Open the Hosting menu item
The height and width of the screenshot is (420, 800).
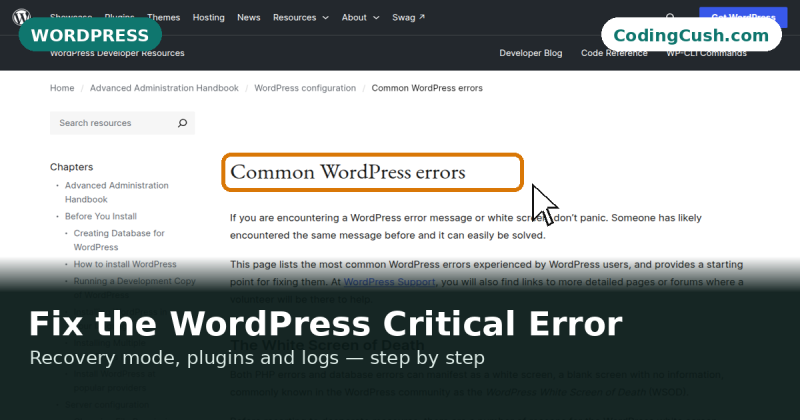(208, 17)
